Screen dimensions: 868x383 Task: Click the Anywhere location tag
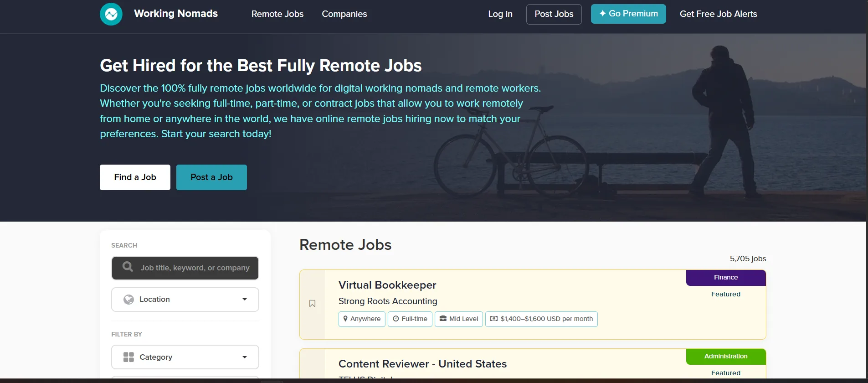pos(362,319)
